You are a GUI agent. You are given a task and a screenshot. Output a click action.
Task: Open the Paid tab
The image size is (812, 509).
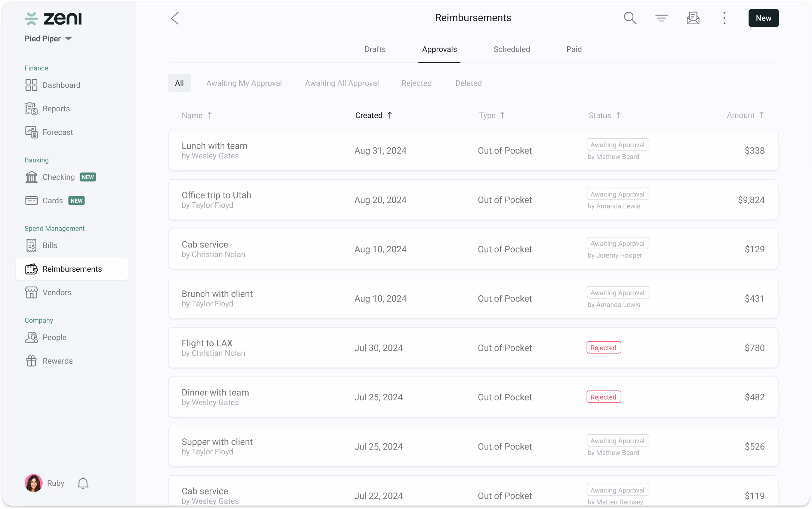click(x=574, y=49)
